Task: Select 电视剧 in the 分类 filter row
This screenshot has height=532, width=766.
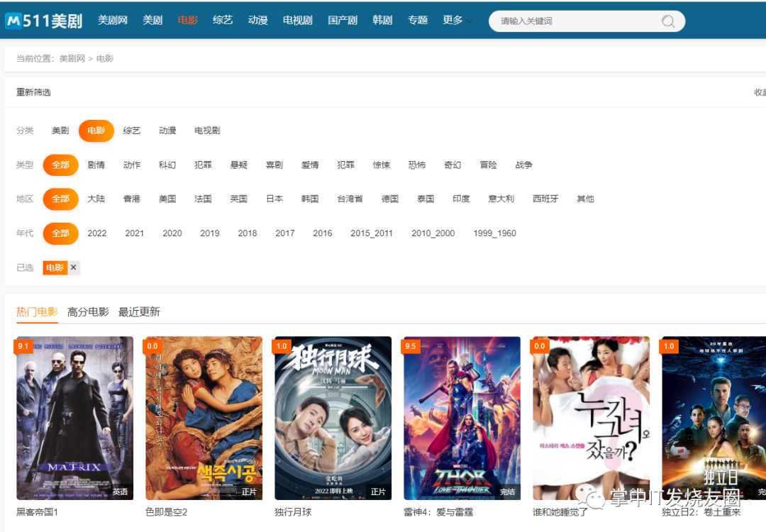Action: pyautogui.click(x=207, y=131)
